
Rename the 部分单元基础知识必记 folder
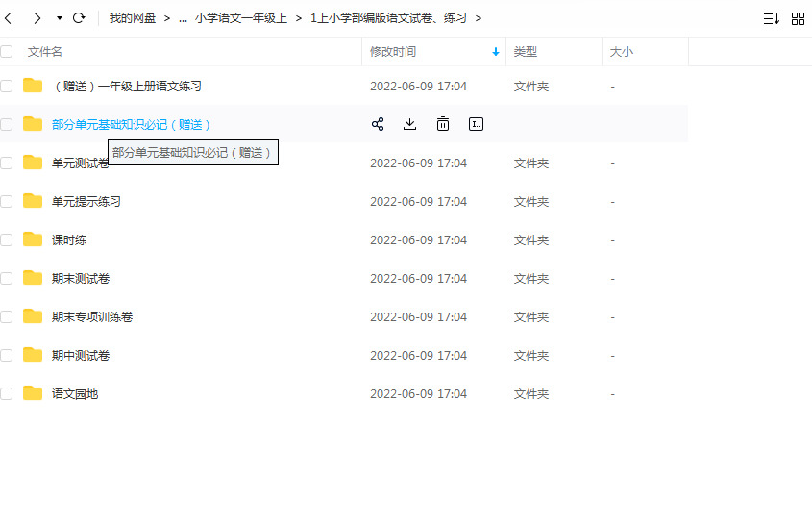476,124
